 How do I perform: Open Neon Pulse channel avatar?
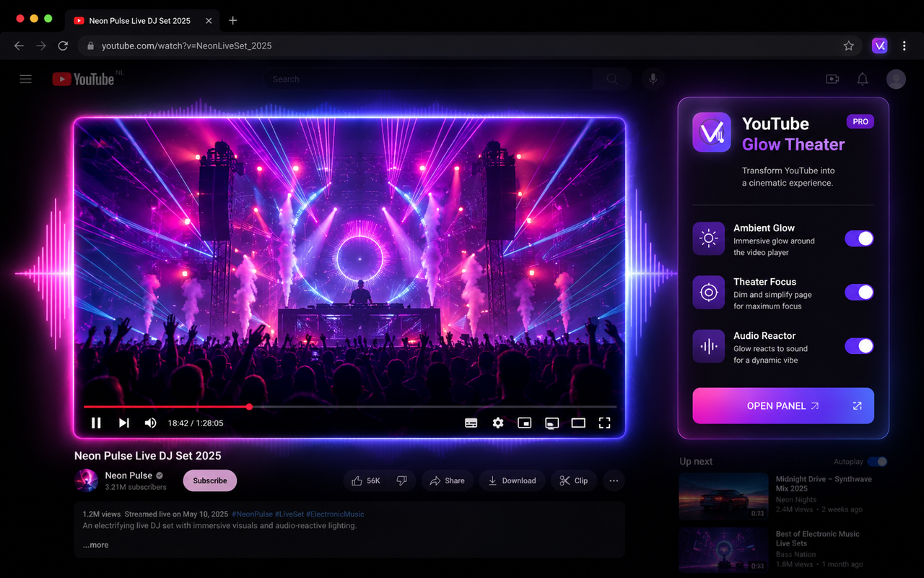click(87, 480)
